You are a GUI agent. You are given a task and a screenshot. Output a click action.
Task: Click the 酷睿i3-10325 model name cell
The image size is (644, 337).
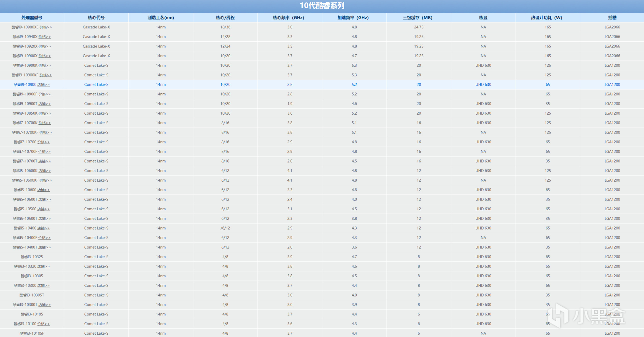[32, 257]
